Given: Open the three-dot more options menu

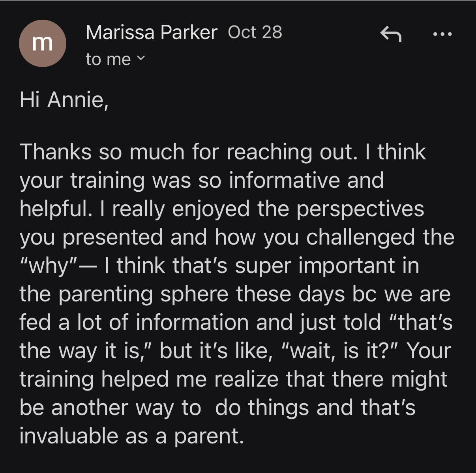Looking at the screenshot, I should 442,34.
